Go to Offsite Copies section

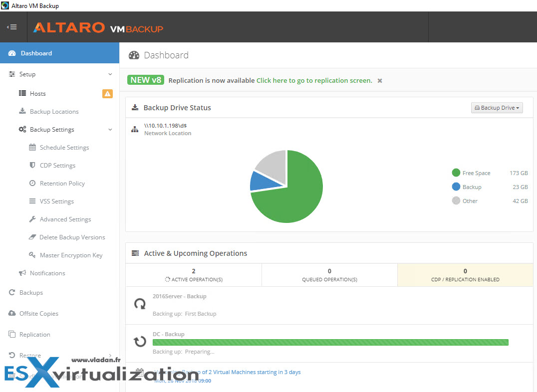(x=39, y=314)
